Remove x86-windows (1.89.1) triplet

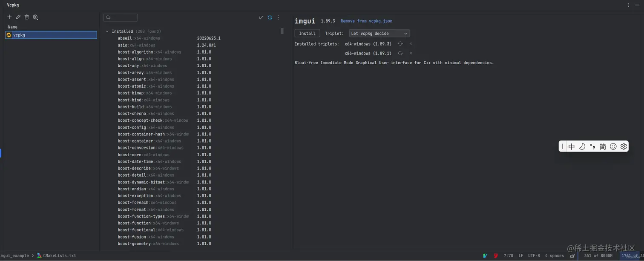click(x=411, y=53)
